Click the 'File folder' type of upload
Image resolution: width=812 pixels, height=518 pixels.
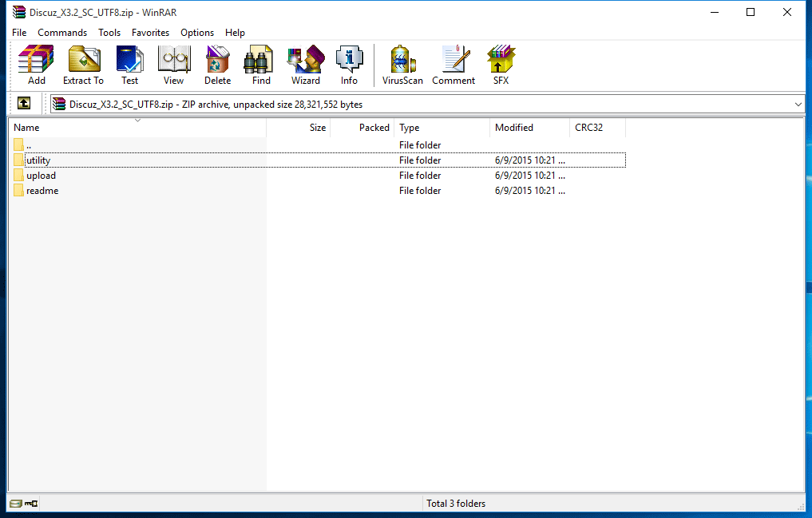pyautogui.click(x=420, y=176)
